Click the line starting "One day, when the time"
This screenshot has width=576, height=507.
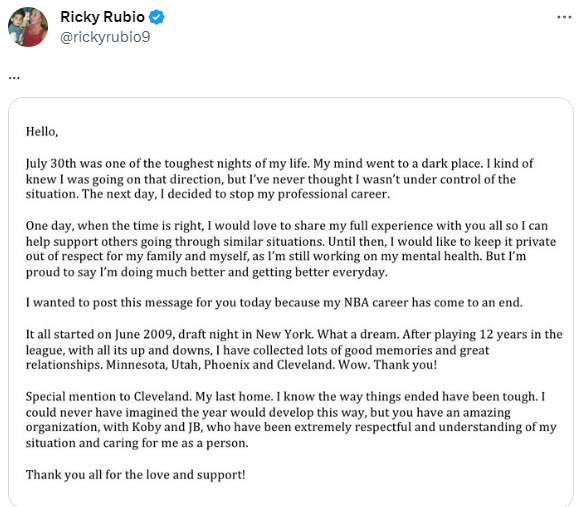287,226
